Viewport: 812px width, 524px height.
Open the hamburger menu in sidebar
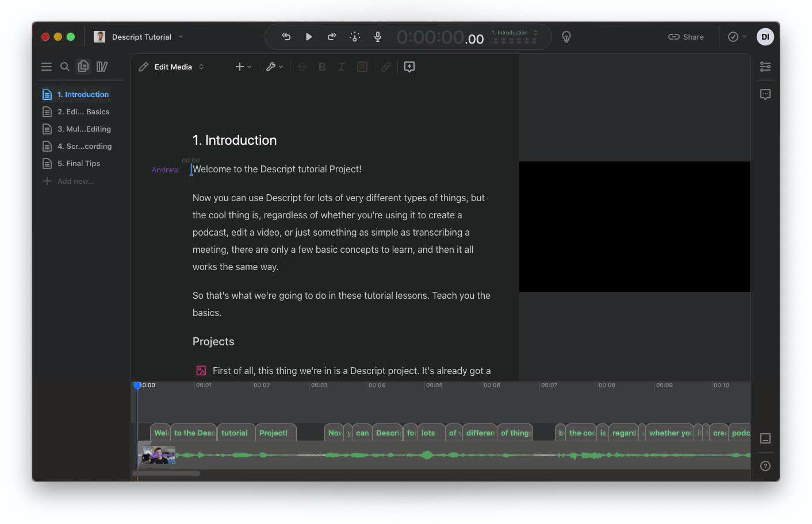47,67
